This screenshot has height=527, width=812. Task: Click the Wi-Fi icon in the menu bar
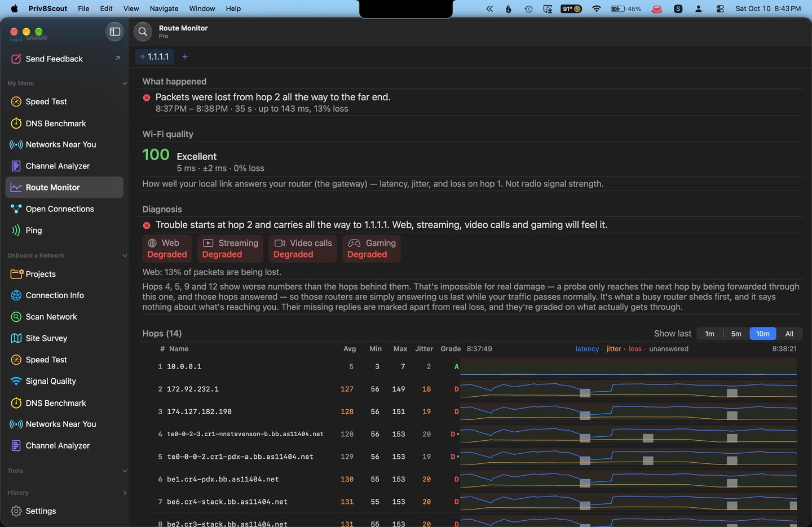point(596,8)
